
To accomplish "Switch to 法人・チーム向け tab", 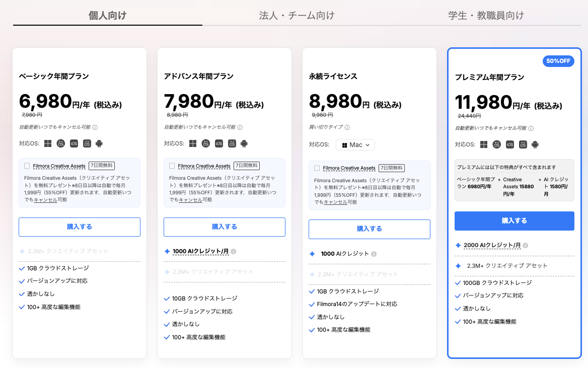I will (297, 16).
